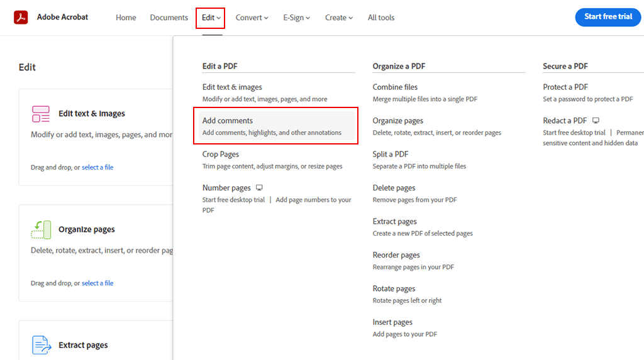Click the Organize pages card icon
The image size is (644, 360).
coord(41,230)
